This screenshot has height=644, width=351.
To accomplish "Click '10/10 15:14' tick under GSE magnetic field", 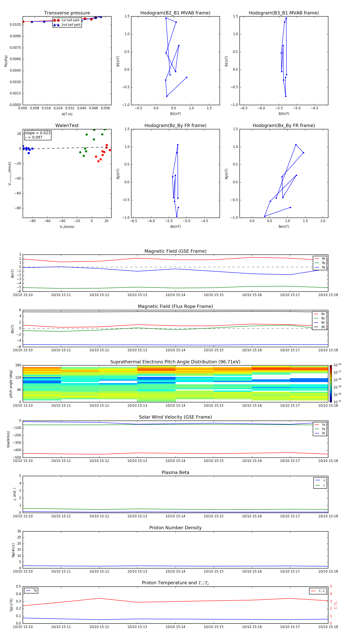I will [x=175, y=295].
